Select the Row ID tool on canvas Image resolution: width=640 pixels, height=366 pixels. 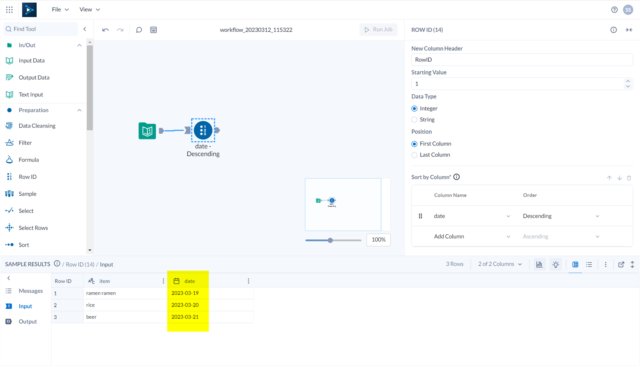(203, 131)
